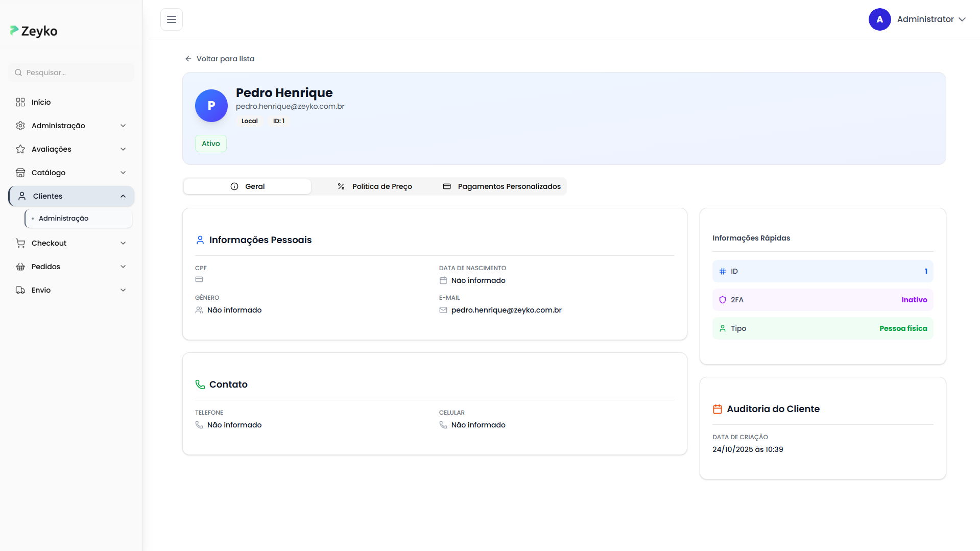Expand the Envio menu chevron
980x551 pixels.
click(x=123, y=290)
